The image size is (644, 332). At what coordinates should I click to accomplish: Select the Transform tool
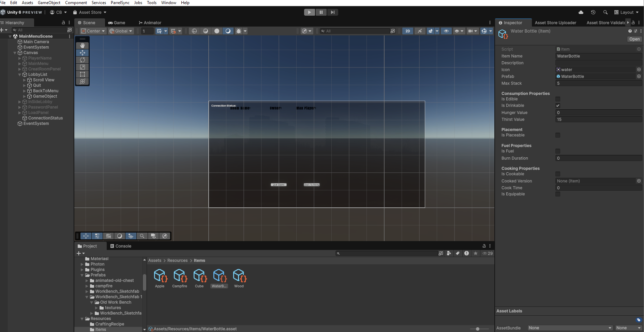[82, 81]
